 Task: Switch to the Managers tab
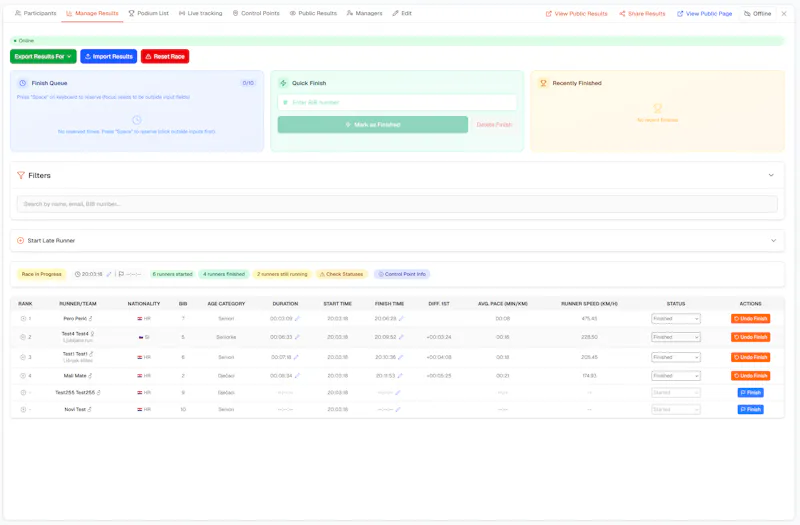tap(364, 13)
